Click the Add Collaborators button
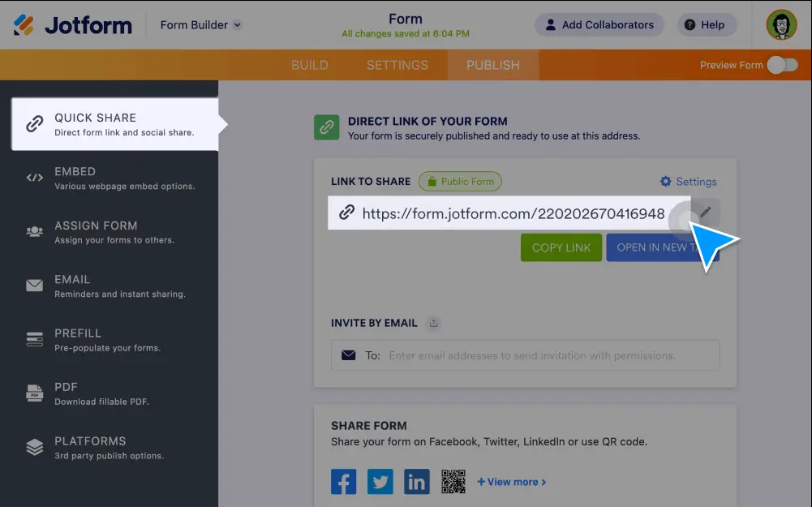Image resolution: width=812 pixels, height=507 pixels. [599, 24]
